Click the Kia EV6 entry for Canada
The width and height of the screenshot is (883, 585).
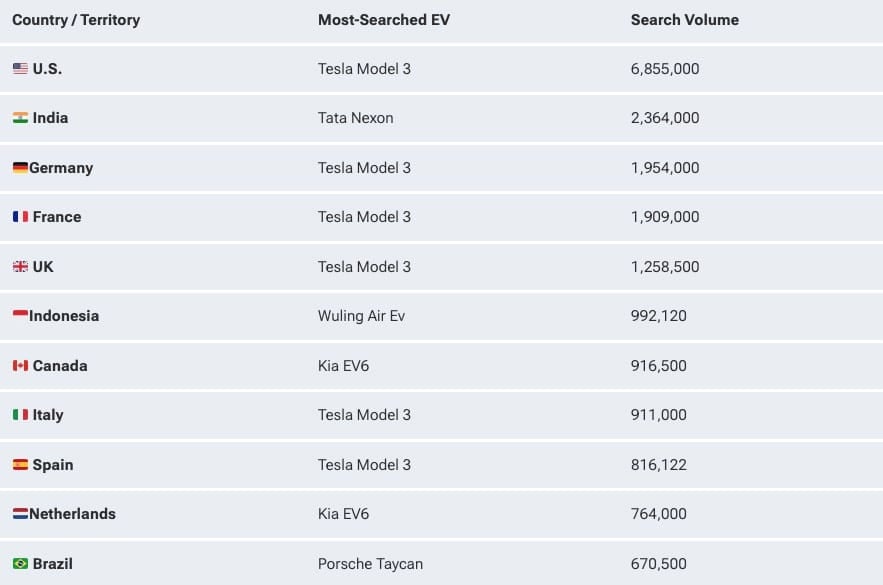(x=343, y=366)
